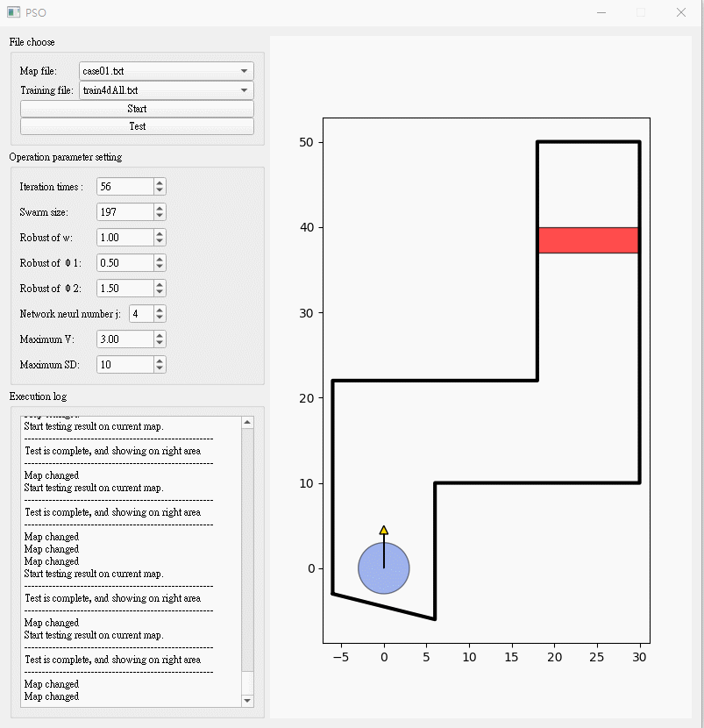This screenshot has height=728, width=704.
Task: Decrease Maximum SD value
Action: [160, 369]
